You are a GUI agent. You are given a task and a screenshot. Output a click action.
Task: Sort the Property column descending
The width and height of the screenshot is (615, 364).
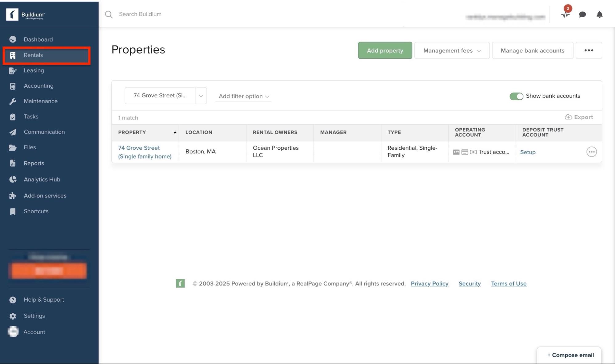tap(175, 132)
